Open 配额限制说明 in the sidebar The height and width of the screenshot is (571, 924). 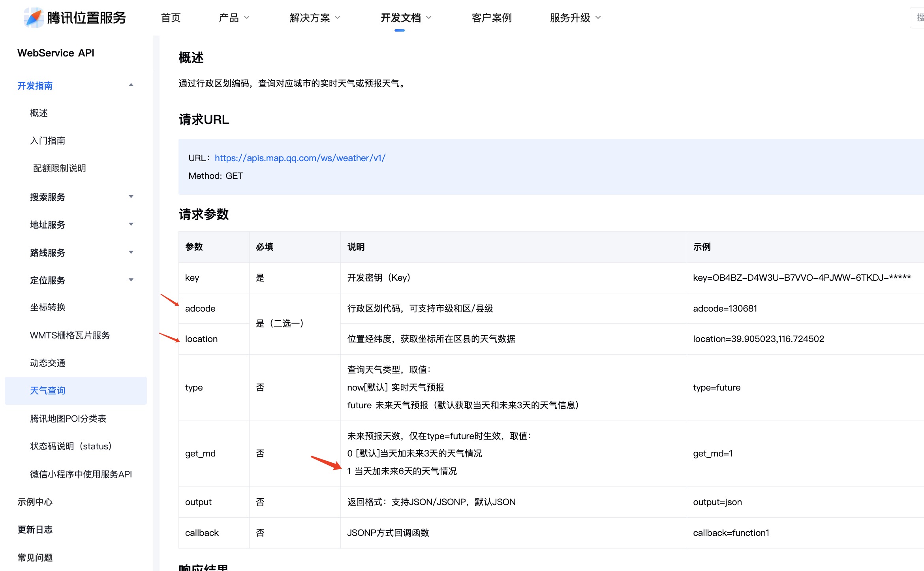(59, 168)
